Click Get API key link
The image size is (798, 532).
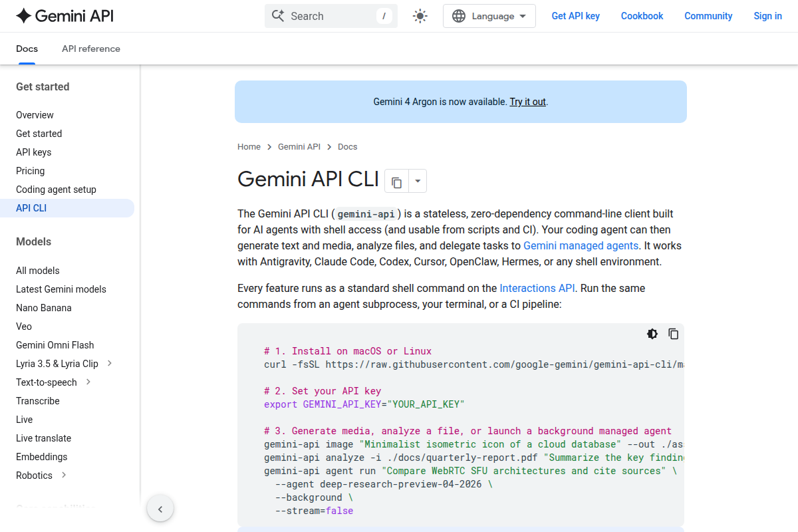click(x=576, y=16)
